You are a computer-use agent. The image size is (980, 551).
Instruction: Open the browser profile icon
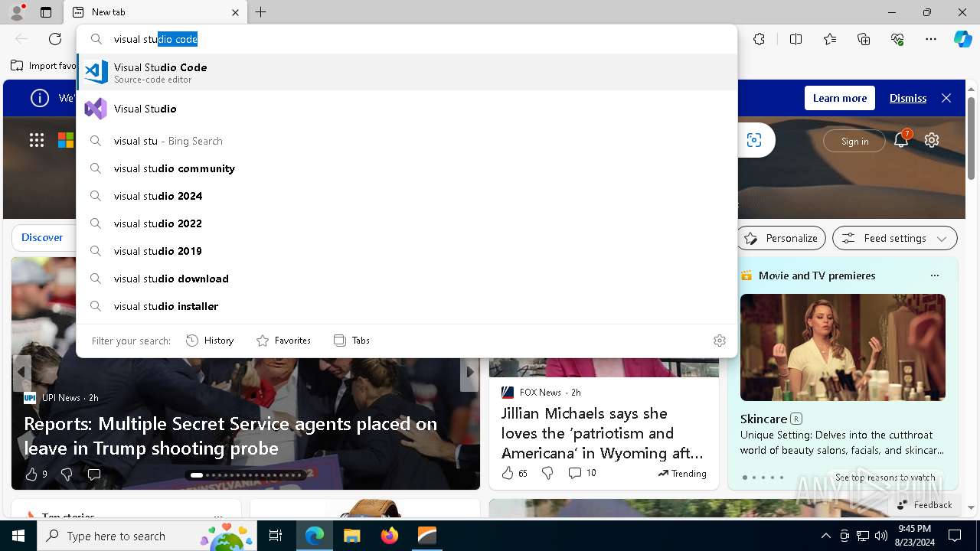[x=16, y=12]
